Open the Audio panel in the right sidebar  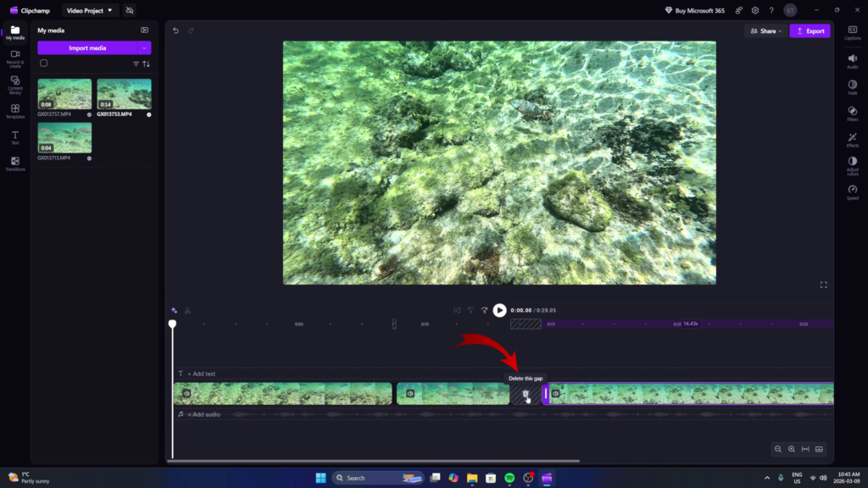tap(853, 59)
